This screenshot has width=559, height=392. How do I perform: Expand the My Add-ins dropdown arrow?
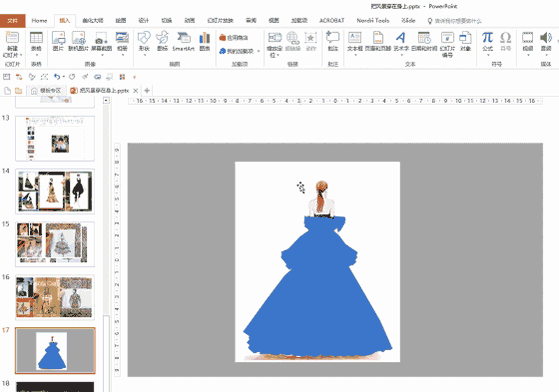tap(259, 51)
